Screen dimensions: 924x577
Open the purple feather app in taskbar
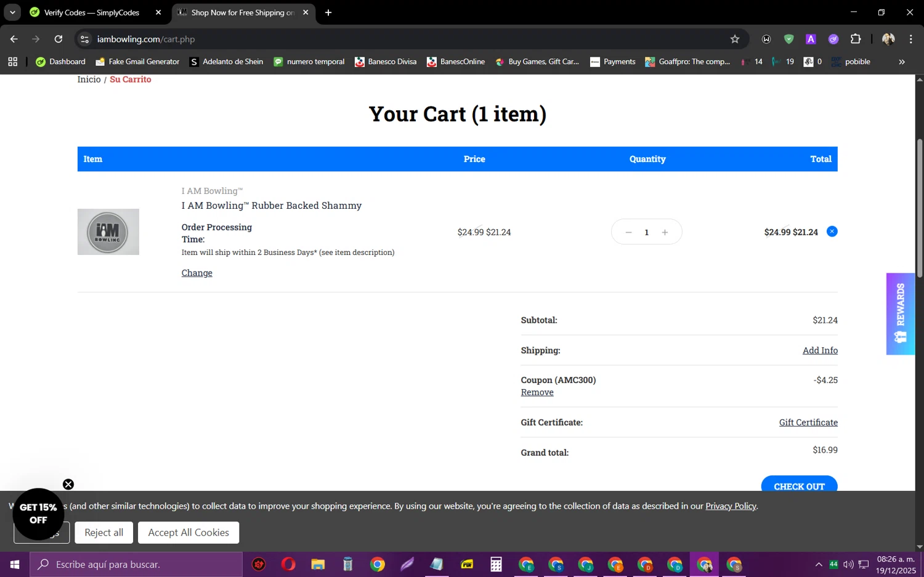(x=407, y=564)
